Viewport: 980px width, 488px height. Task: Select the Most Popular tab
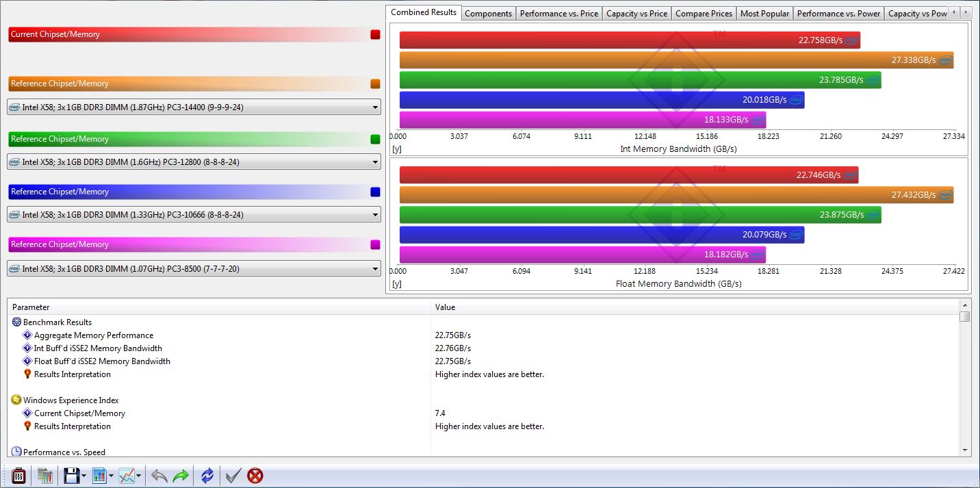point(765,13)
